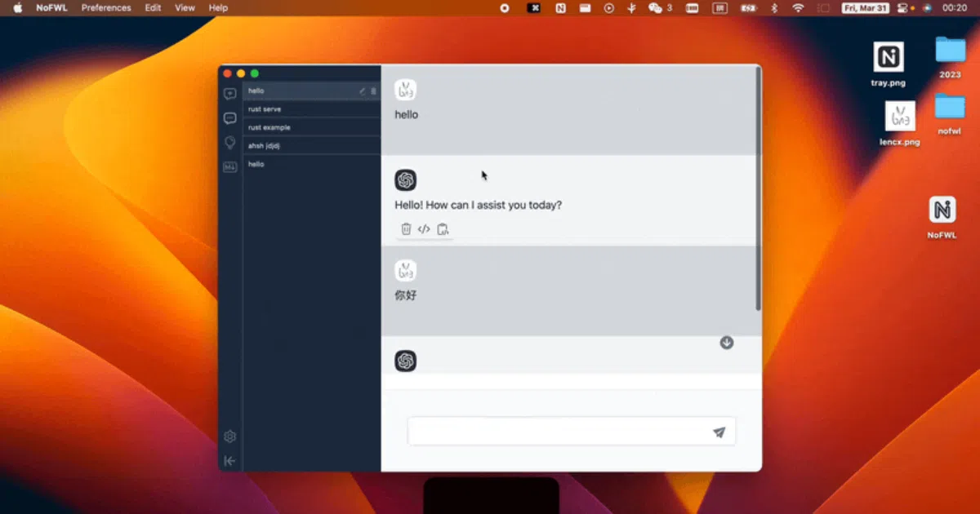Click the 'Hello! How can I assist you today?' text
The height and width of the screenshot is (514, 980).
(479, 205)
